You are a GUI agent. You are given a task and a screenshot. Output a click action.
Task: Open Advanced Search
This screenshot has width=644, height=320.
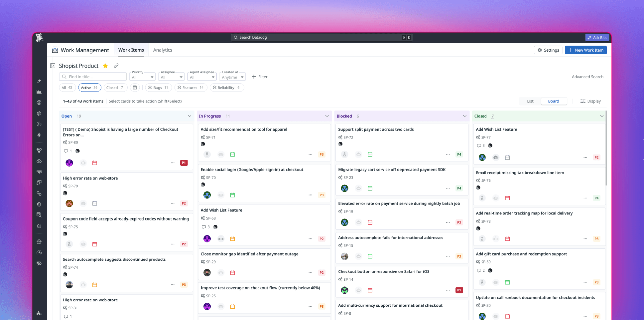(x=587, y=77)
